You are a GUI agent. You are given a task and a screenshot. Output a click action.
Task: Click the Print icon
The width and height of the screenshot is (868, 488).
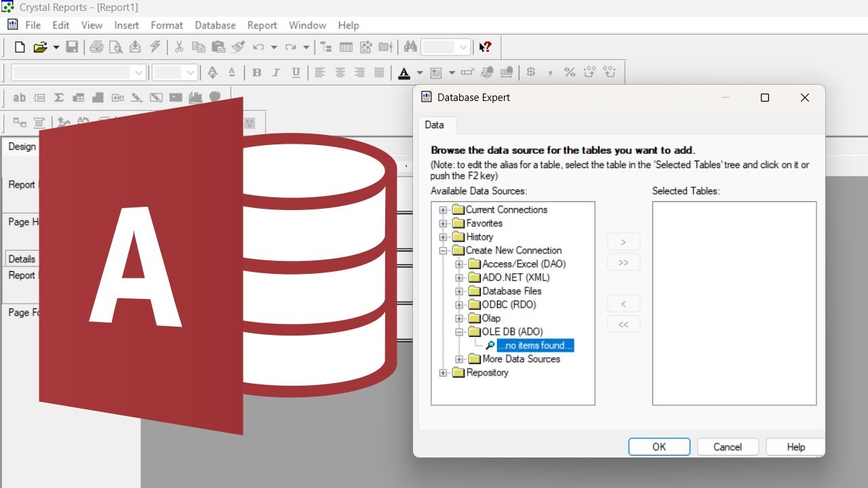click(96, 47)
